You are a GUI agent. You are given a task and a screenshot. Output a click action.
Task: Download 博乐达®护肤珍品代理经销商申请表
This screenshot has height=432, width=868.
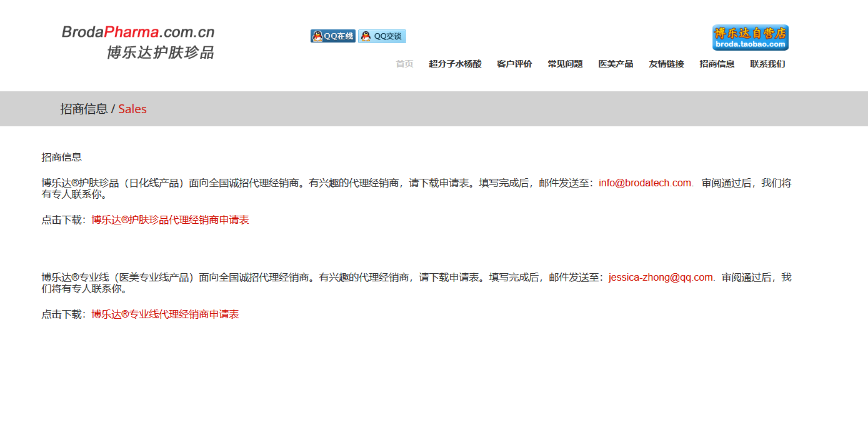pos(170,220)
